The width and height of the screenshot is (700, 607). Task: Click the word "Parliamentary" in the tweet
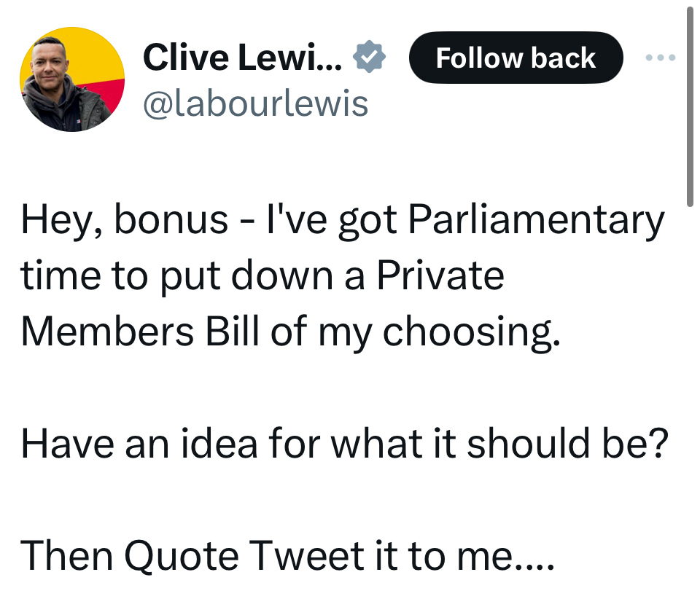pyautogui.click(x=536, y=219)
